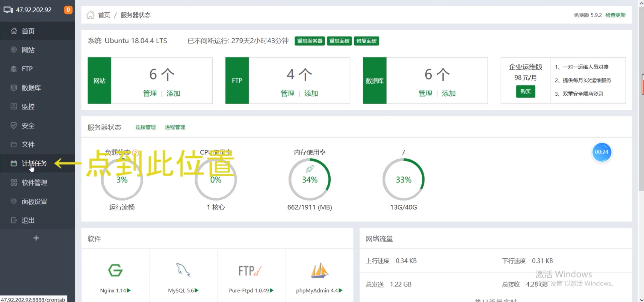This screenshot has width=644, height=302.
Task: Click 检查更新 link
Action: point(615,15)
